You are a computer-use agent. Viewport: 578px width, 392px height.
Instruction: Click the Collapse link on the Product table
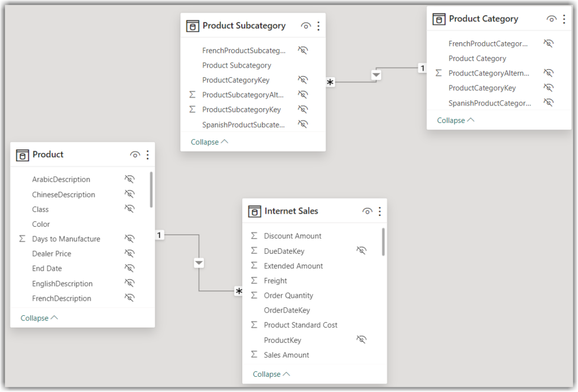click(x=36, y=318)
